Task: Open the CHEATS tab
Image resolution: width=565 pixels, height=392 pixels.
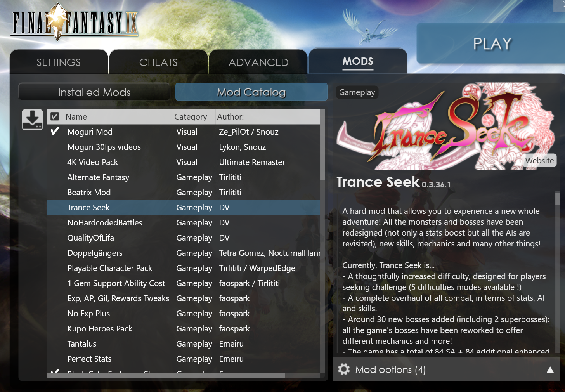Action: coord(158,62)
